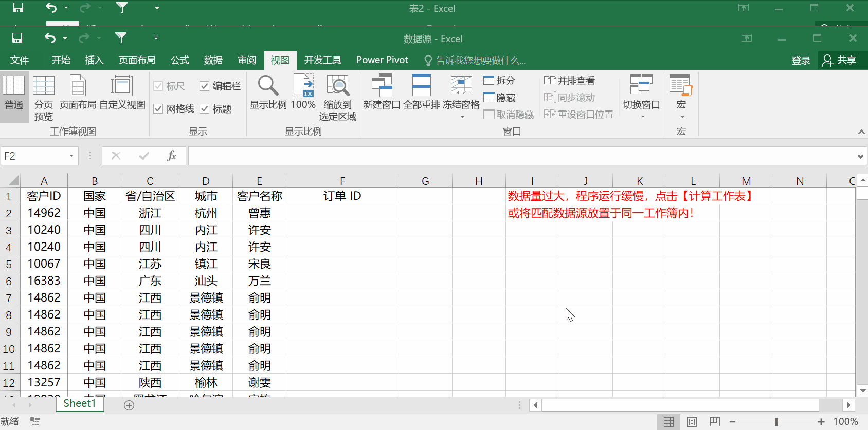Add a new sheet with plus icon
Viewport: 868px width, 430px height.
[129, 405]
